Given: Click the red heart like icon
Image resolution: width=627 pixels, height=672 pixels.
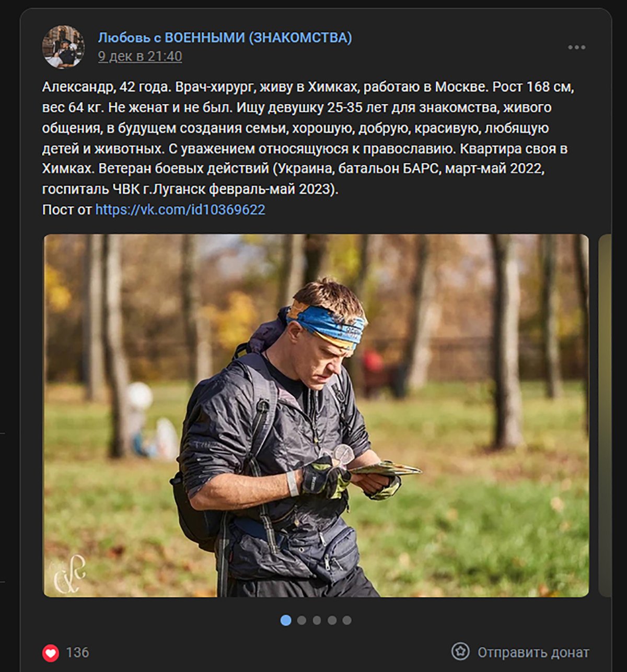Looking at the screenshot, I should click(51, 651).
